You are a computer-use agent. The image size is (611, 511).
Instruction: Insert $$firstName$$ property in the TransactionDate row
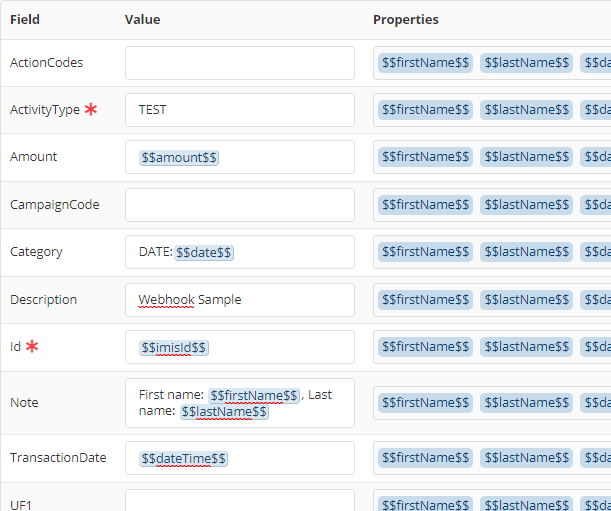[x=425, y=458]
